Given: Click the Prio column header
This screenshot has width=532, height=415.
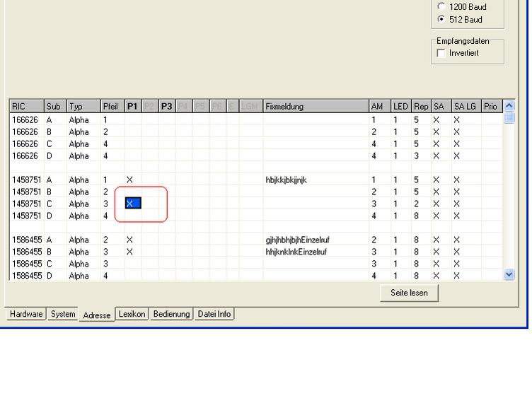Looking at the screenshot, I should point(490,107).
